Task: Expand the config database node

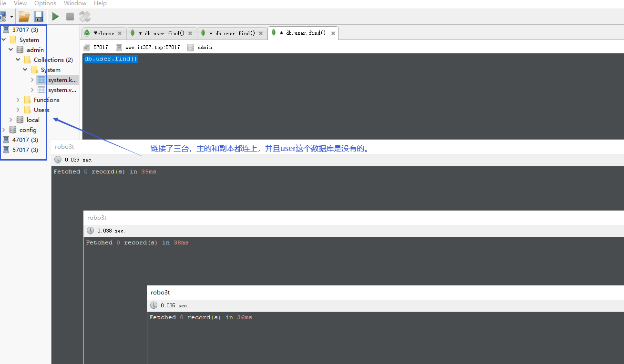Action: (4, 130)
